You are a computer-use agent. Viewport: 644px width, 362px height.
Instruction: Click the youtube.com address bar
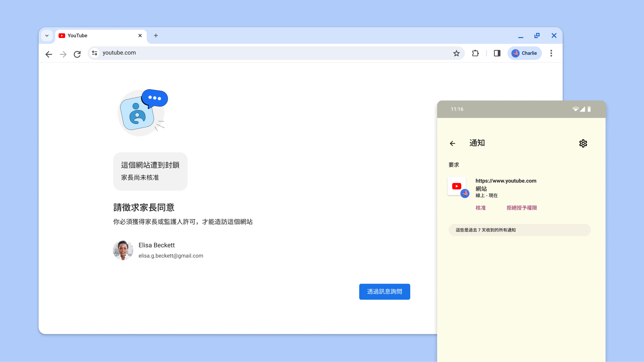(x=221, y=53)
